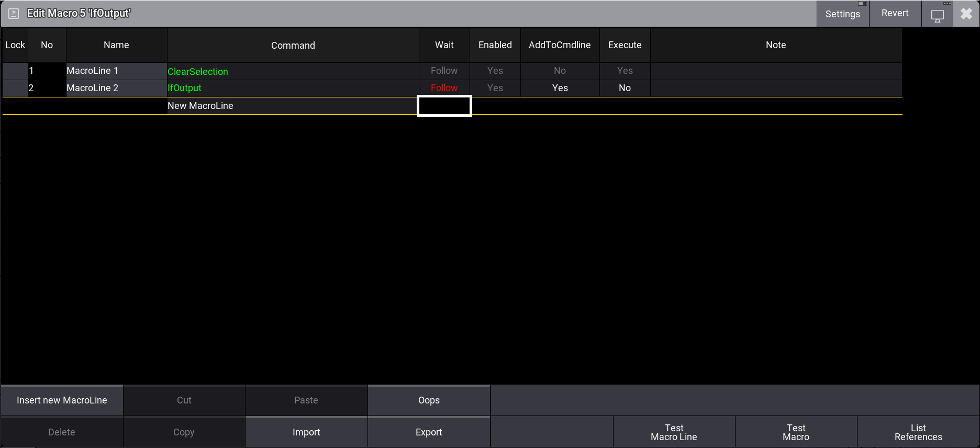
Task: Select the MacroLine 1 name cell
Action: tap(116, 71)
